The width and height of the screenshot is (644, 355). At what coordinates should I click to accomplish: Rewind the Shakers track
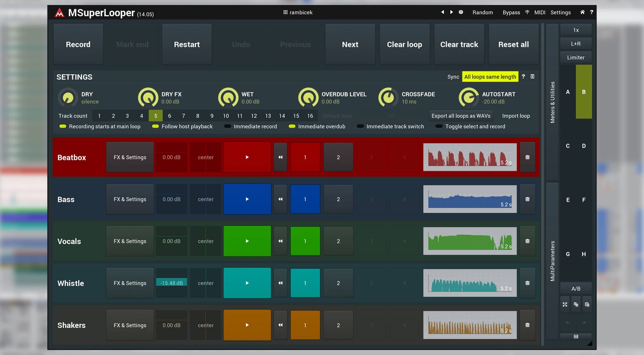(280, 325)
